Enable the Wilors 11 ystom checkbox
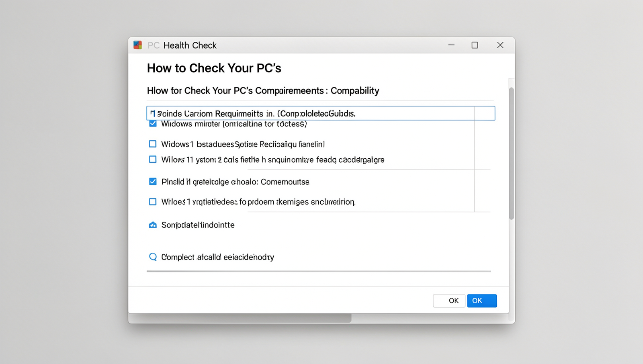 (153, 160)
